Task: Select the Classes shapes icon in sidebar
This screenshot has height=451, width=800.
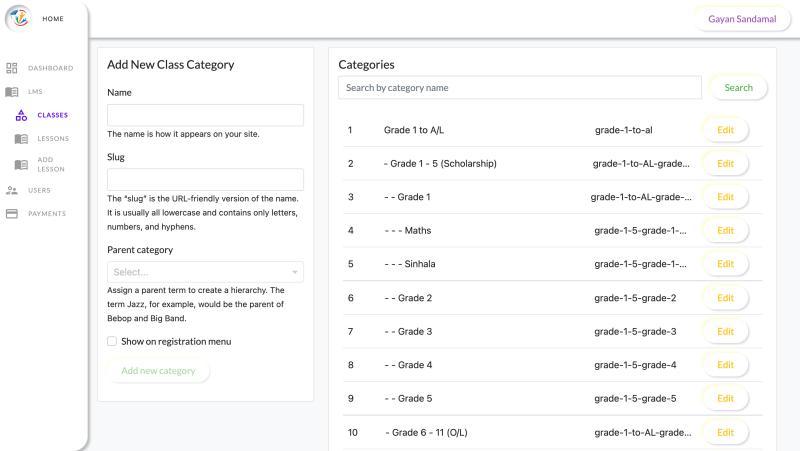Action: (21, 115)
